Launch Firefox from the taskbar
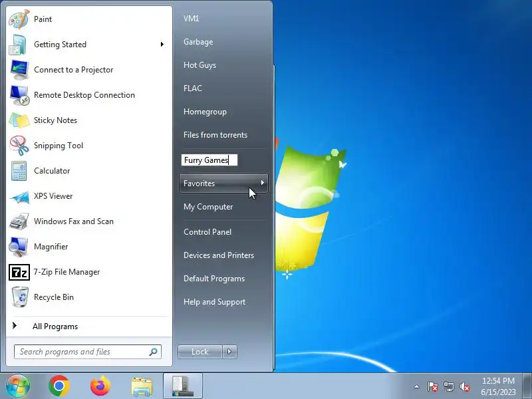Screen dimensions: 532x399 100,386
